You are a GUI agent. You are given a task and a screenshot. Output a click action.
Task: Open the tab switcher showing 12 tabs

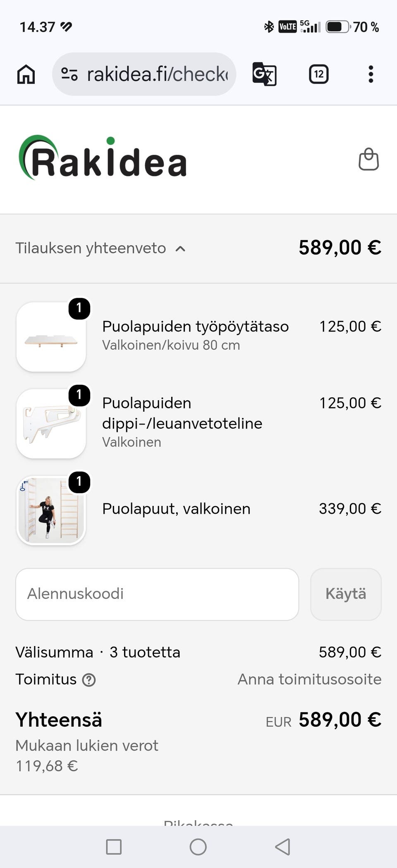[318, 74]
